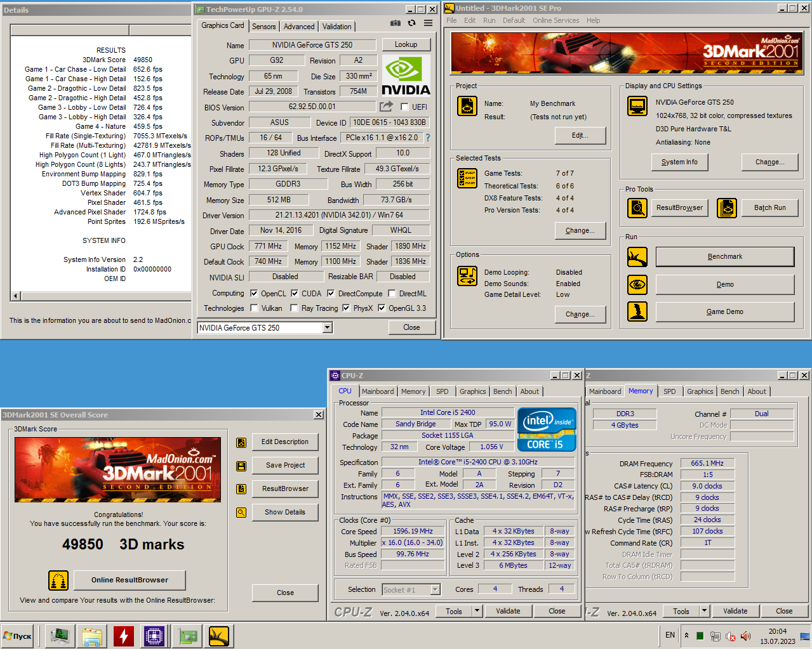
Task: Click the Game Demo joystick icon
Action: pyautogui.click(x=637, y=311)
